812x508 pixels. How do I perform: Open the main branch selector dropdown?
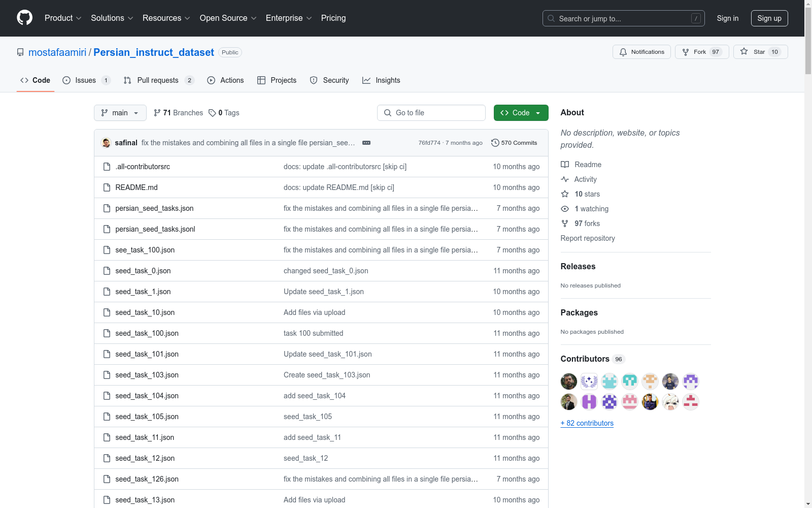point(120,113)
